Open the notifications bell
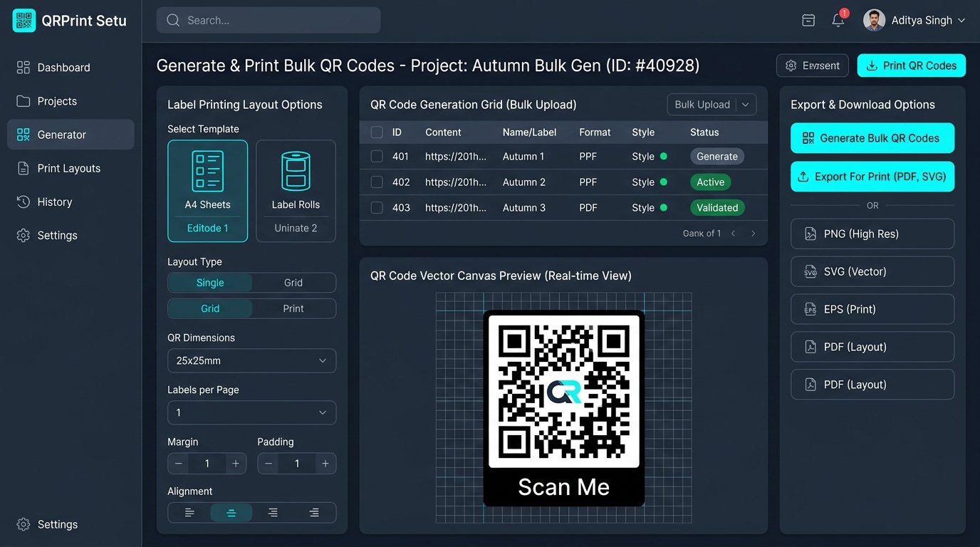Screen dimensions: 980x547 [838, 20]
